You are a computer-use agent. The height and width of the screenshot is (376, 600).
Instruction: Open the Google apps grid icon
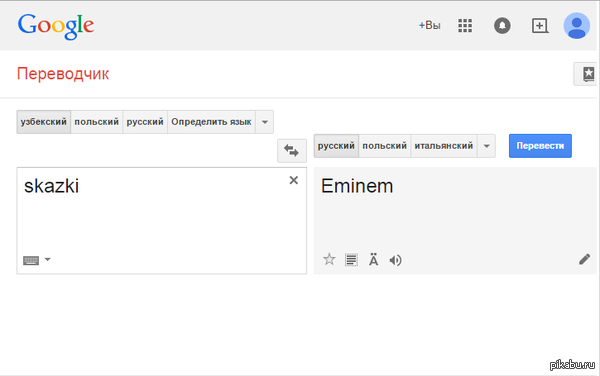pos(465,26)
